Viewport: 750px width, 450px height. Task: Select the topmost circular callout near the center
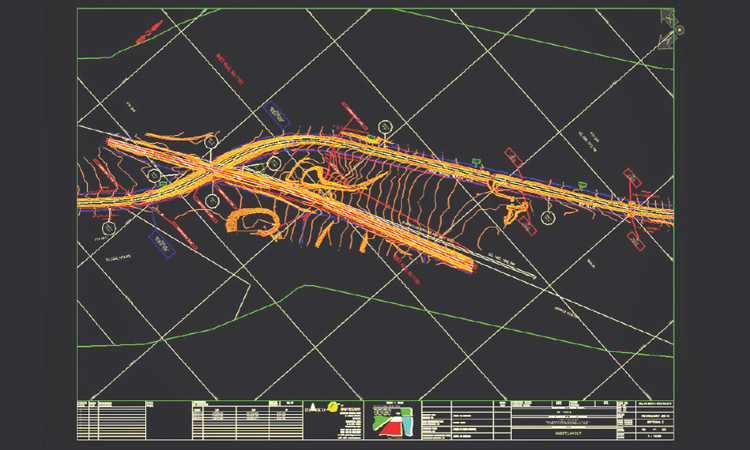(x=386, y=127)
